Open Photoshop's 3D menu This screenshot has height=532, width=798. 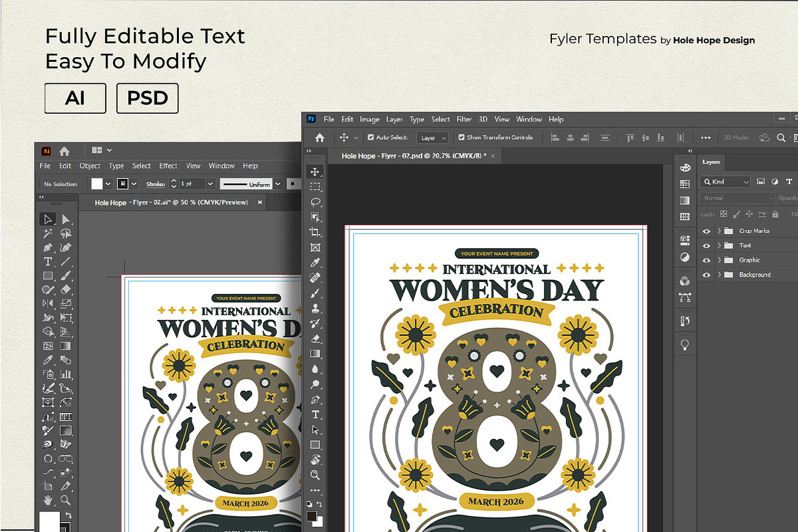(483, 119)
